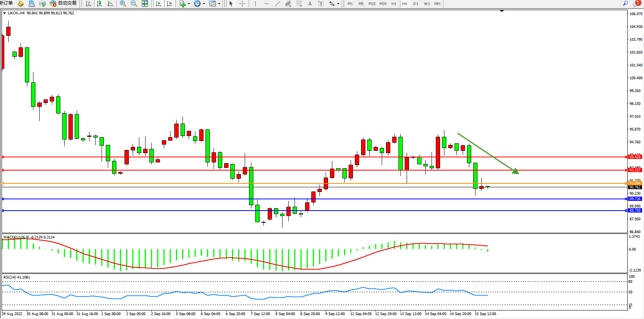644x319 pixels.
Task: Expand the periodicity clock dropdown arrow
Action: (204, 3)
